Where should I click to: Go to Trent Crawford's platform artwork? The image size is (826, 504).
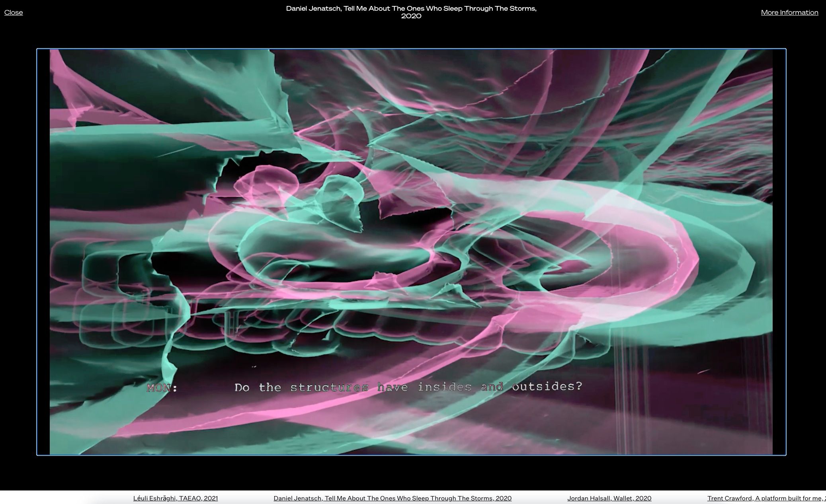(x=766, y=498)
